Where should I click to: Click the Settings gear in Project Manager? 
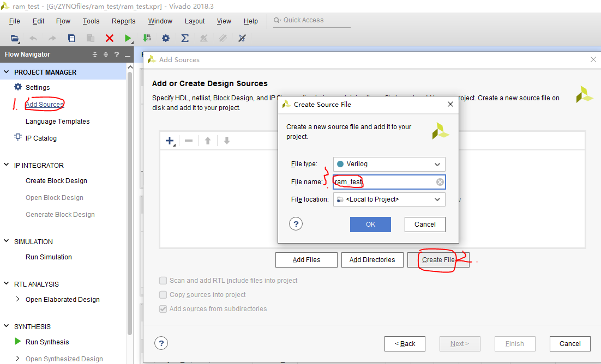(x=18, y=87)
